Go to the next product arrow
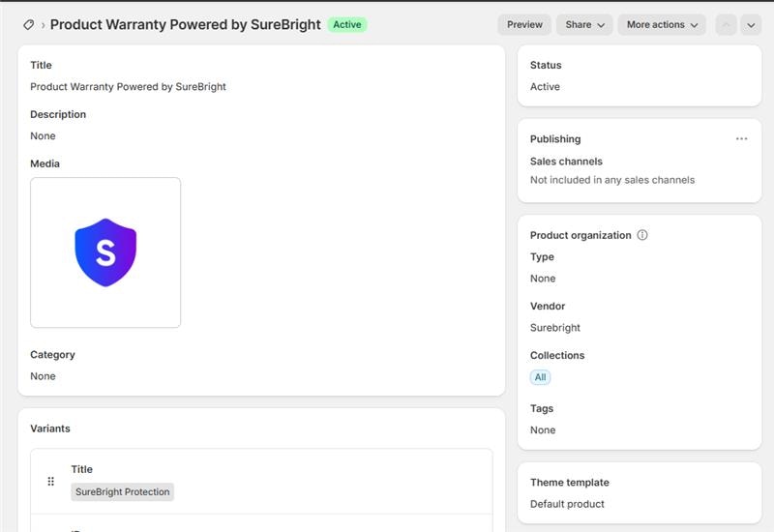Image resolution: width=774 pixels, height=532 pixels. point(751,25)
